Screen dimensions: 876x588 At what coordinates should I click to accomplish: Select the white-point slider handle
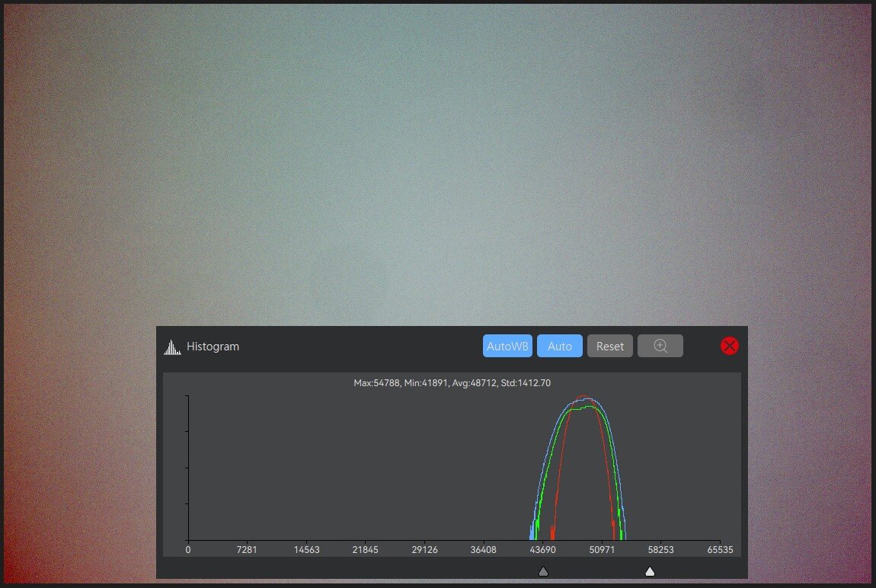(x=650, y=571)
